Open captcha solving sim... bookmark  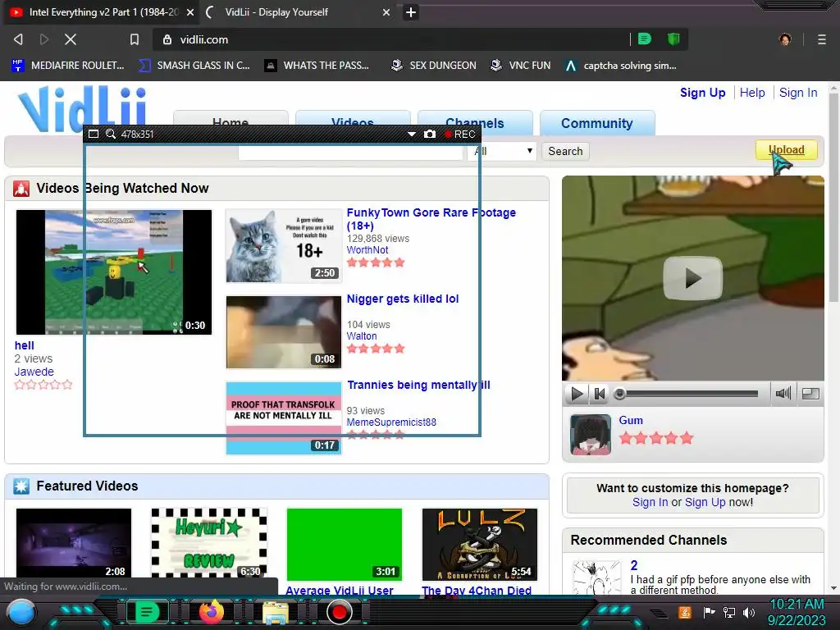(620, 66)
